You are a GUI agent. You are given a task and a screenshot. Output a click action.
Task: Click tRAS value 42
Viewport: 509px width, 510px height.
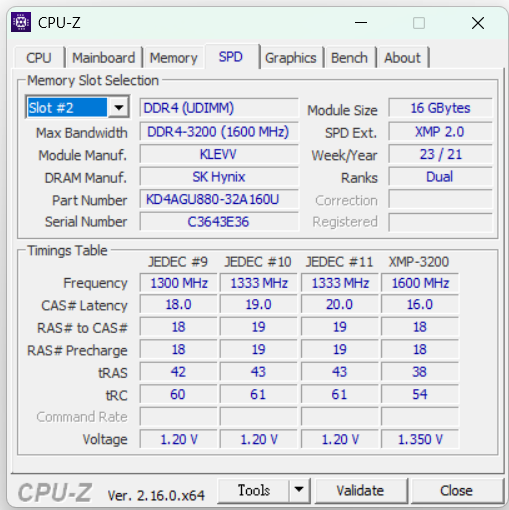tap(179, 372)
